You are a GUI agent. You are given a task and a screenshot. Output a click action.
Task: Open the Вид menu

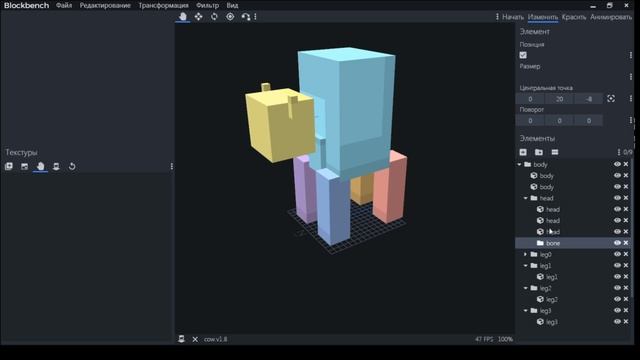(232, 5)
